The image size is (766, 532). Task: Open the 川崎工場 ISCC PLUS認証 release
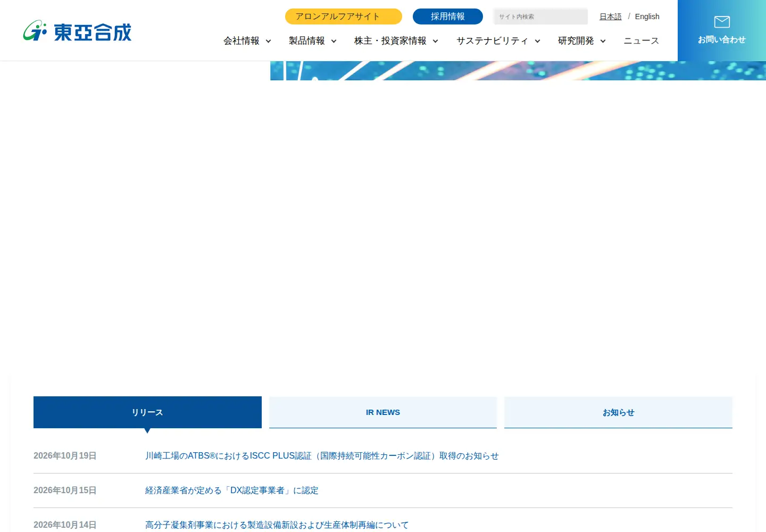click(x=322, y=456)
